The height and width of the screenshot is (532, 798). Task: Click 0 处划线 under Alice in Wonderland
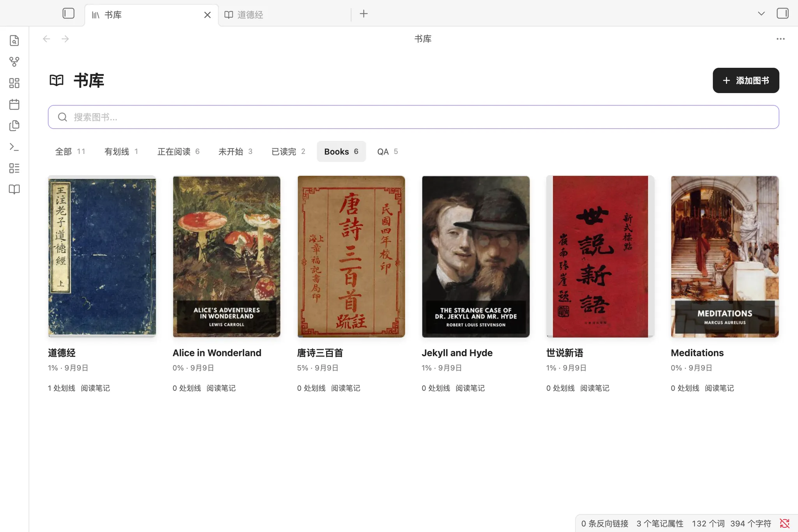click(187, 388)
